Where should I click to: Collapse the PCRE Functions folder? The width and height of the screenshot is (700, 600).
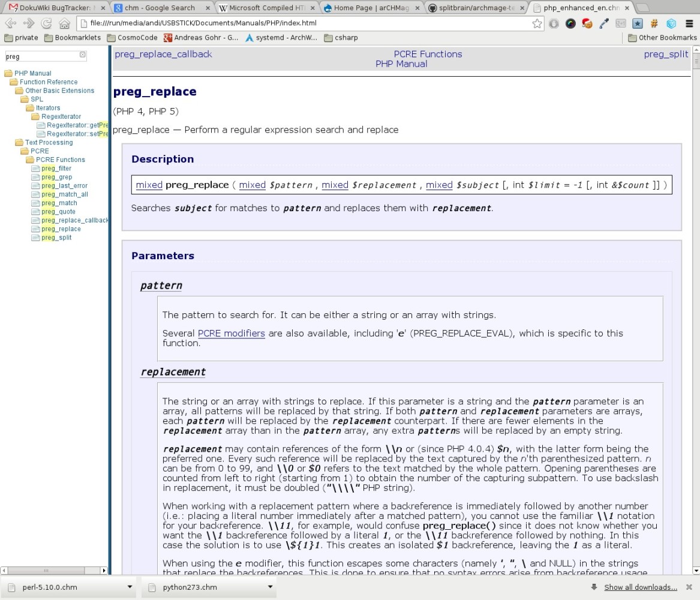(30, 160)
